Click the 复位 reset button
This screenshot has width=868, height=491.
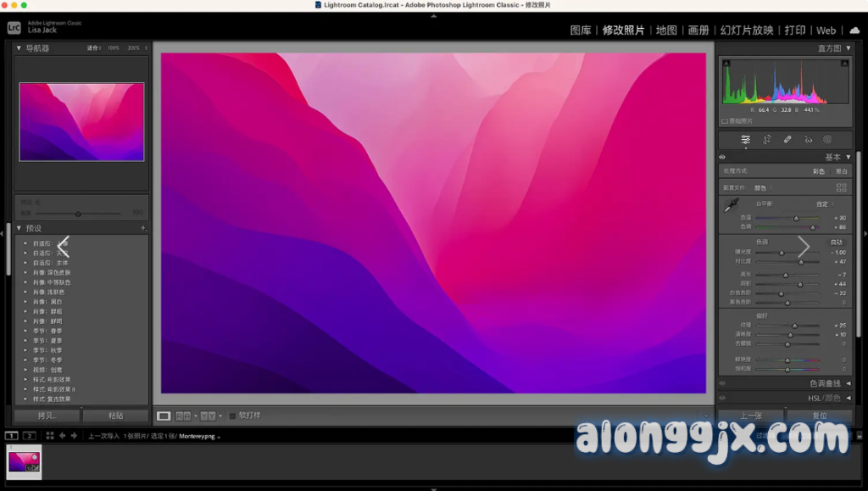coord(819,416)
